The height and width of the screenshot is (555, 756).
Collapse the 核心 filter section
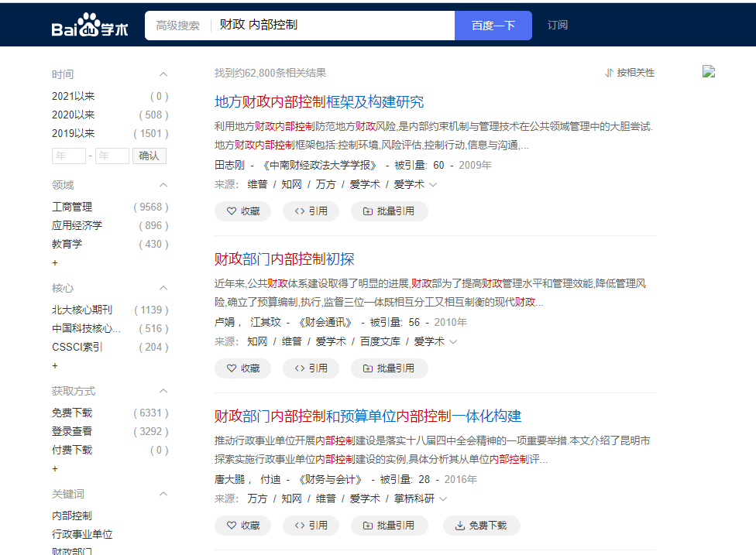point(163,288)
